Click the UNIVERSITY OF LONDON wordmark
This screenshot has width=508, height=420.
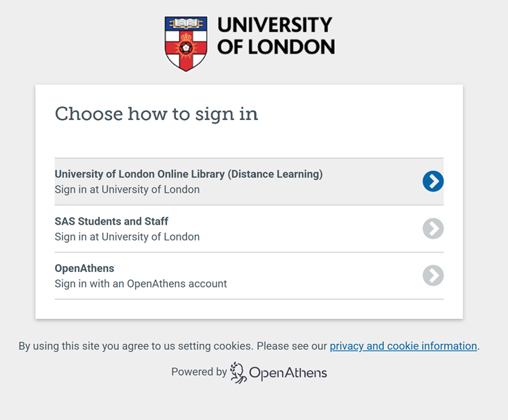[x=276, y=36]
